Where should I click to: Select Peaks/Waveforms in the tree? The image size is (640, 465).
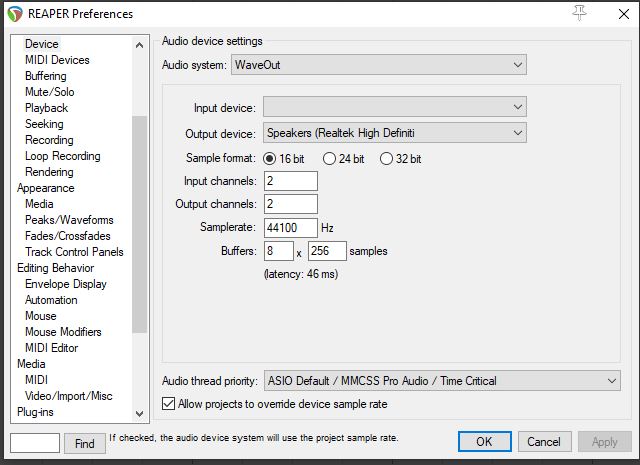[69, 220]
